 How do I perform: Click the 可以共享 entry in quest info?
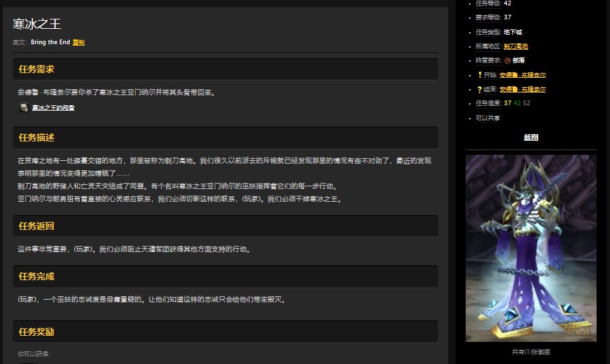click(488, 118)
